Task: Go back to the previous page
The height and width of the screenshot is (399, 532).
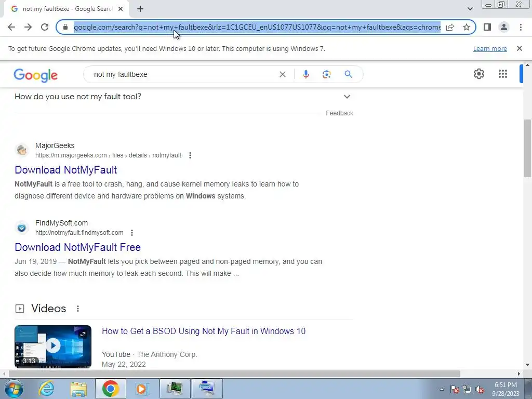Action: coord(11,27)
